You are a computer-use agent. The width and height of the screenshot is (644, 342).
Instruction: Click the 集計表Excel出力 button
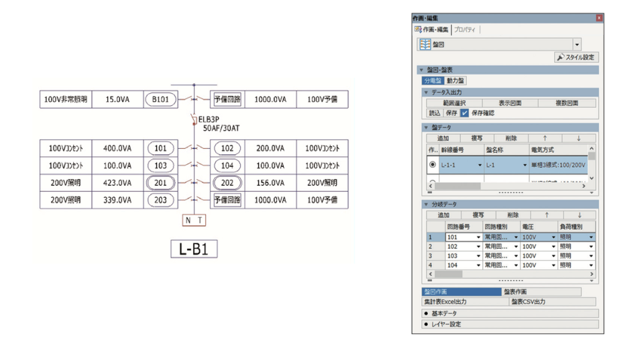[x=445, y=302]
